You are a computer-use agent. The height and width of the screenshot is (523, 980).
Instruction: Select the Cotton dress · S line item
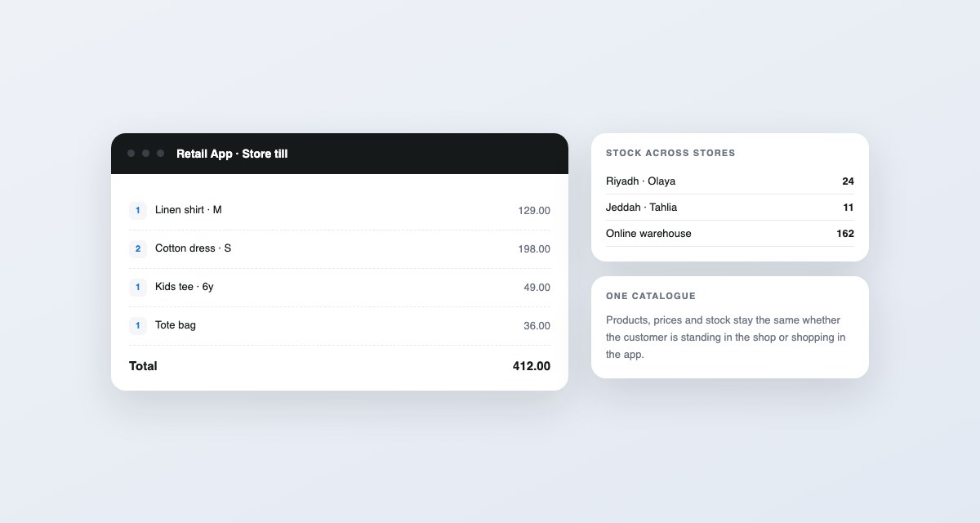pos(340,249)
